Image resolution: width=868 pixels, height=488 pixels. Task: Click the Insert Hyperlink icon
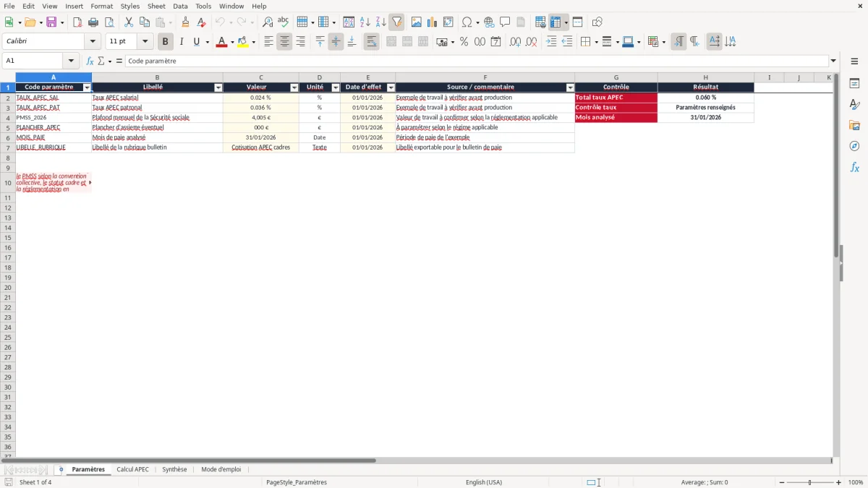[x=489, y=22]
